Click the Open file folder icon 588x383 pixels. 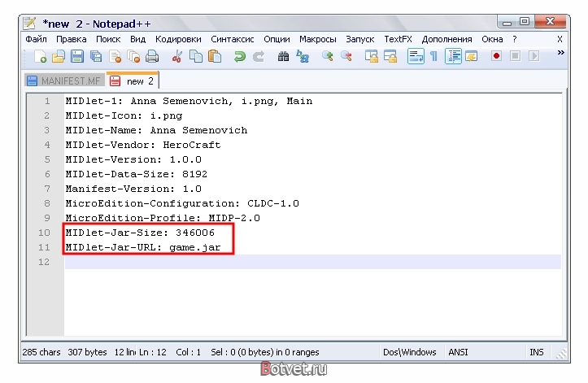(58, 57)
